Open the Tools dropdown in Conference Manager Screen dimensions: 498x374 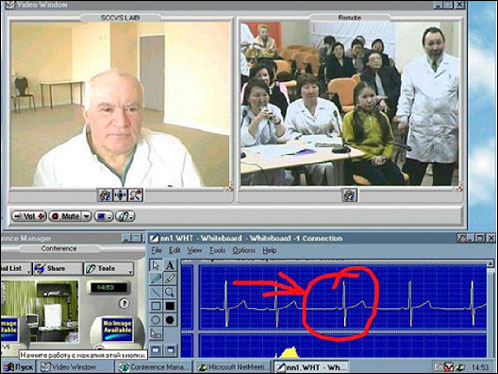coord(109,269)
